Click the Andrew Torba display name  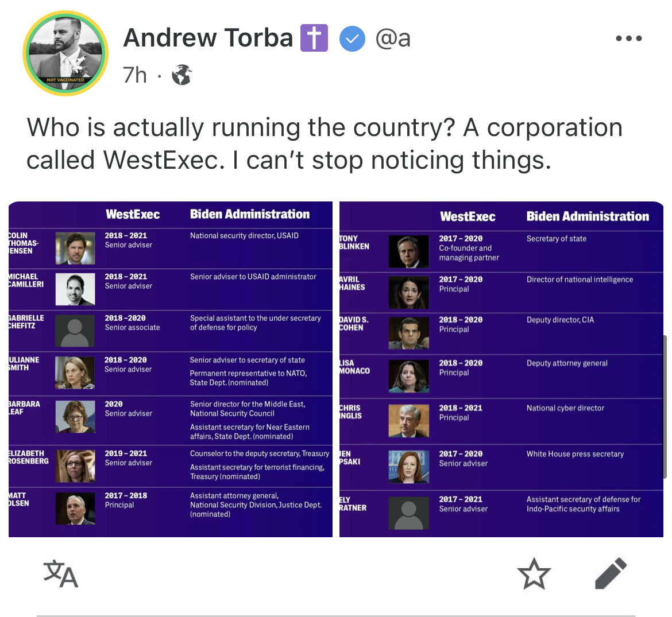click(x=208, y=38)
